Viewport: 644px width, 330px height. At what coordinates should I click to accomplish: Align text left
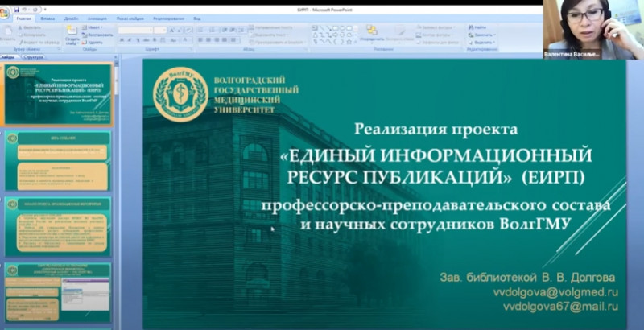pos(200,40)
